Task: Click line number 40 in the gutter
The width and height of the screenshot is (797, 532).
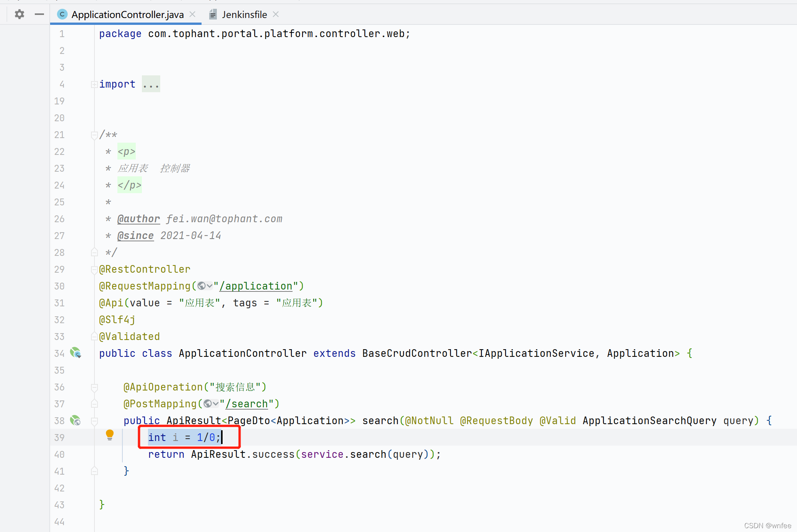Action: [x=59, y=454]
